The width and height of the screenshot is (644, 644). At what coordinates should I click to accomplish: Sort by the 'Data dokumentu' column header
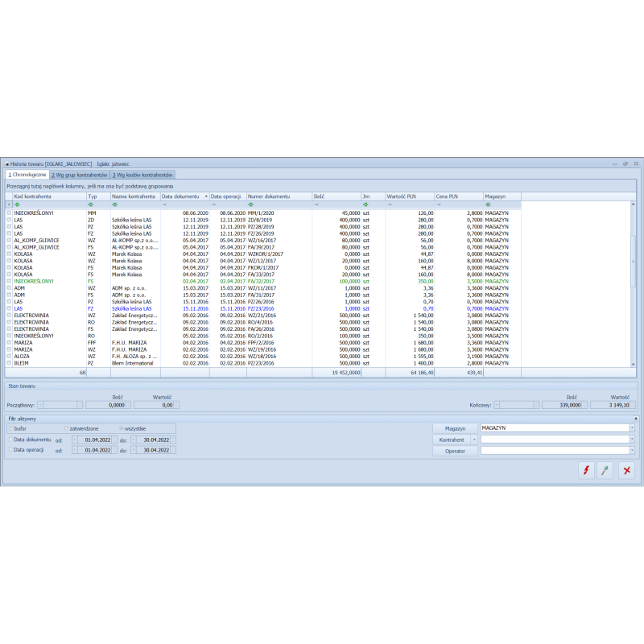coord(184,196)
